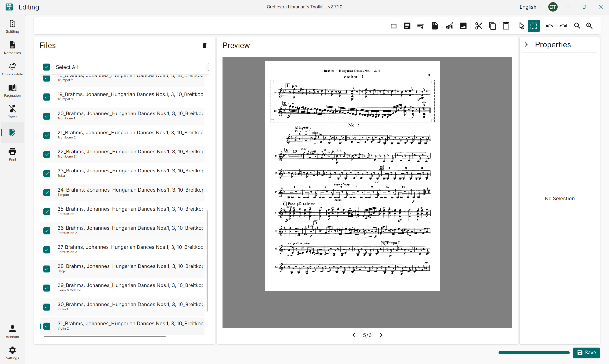Image resolution: width=609 pixels, height=364 pixels.
Task: Select the Editing sidebar item
Action: click(x=13, y=133)
